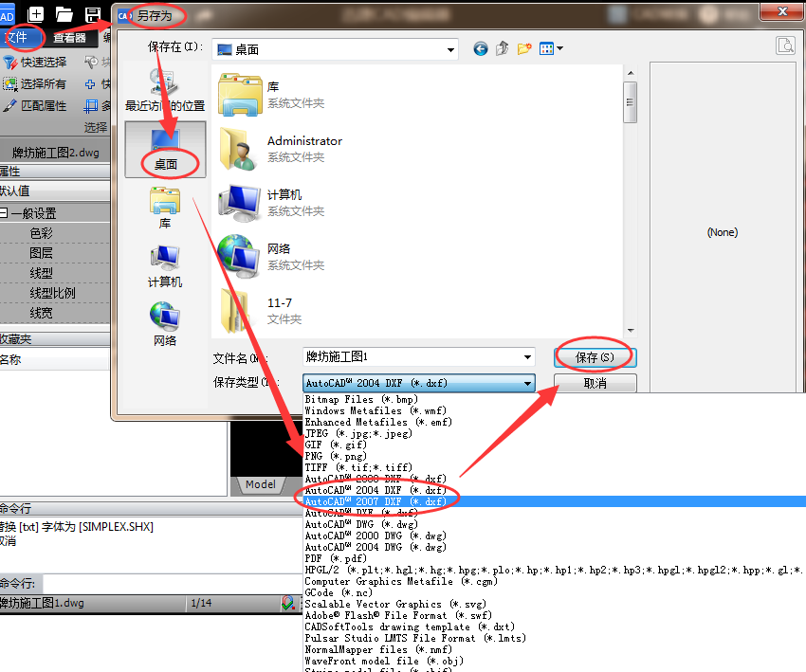The width and height of the screenshot is (806, 672).
Task: Select 桌面 in places sidebar
Action: 165,150
